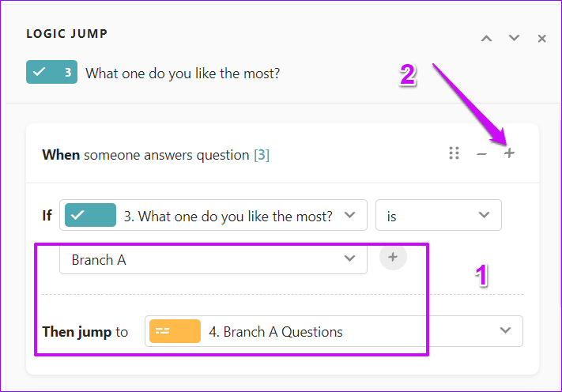This screenshot has width=562, height=392.
Task: Open the question selector dropdown in If row
Action: tap(213, 215)
